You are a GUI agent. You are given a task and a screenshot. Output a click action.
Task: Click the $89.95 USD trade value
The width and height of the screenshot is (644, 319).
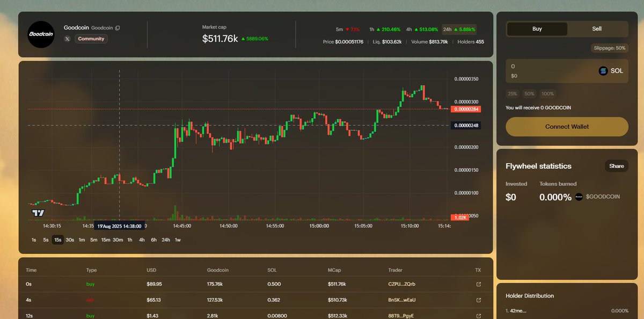tap(155, 284)
